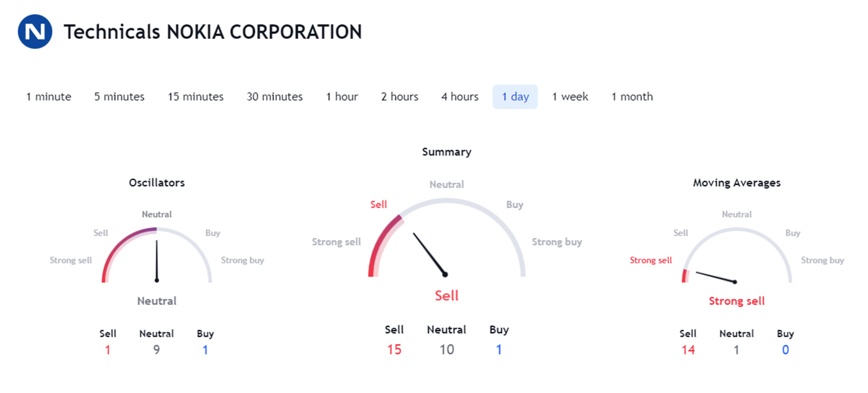Click the Summary gauge needle
Screen dimensions: 868x393
tap(430, 254)
